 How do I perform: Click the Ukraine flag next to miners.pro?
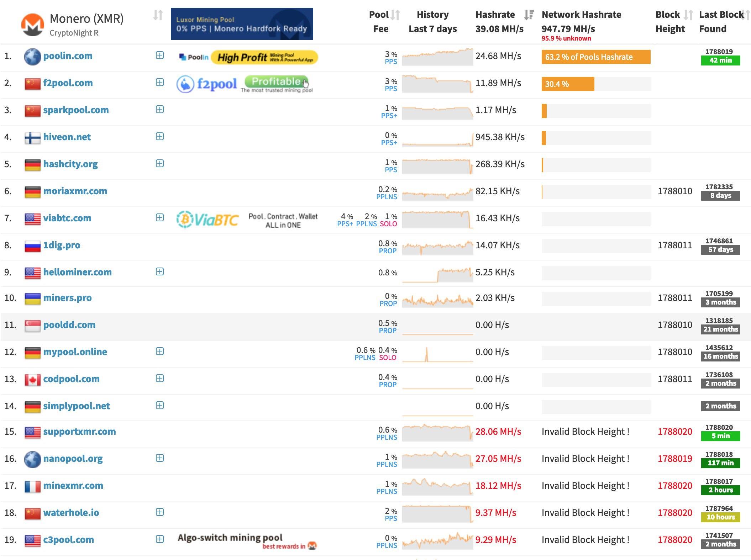tap(33, 299)
